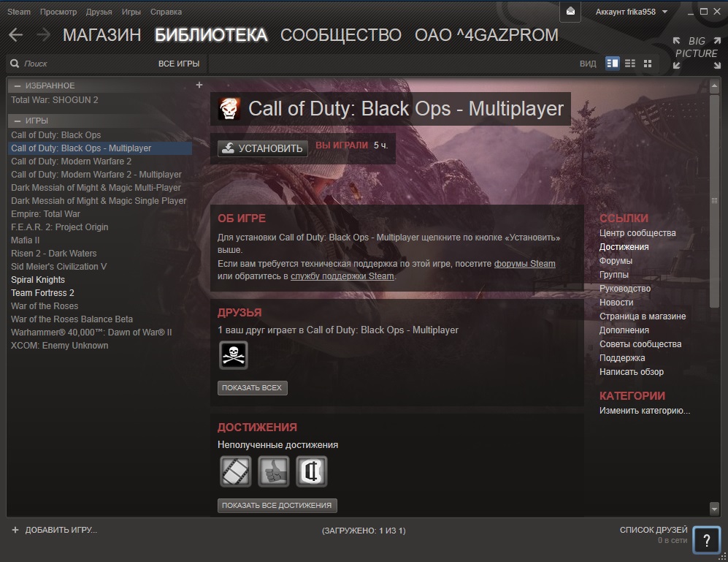Screen dimensions: 728x562
Task: Open the Аккаунт frika958 dropdown
Action: coord(631,12)
